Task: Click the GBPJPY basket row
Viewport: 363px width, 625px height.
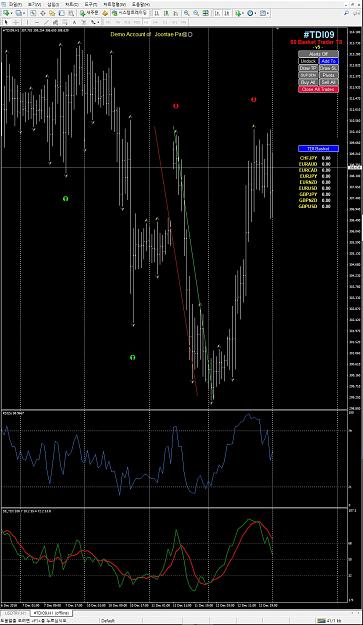Action: click(x=314, y=194)
